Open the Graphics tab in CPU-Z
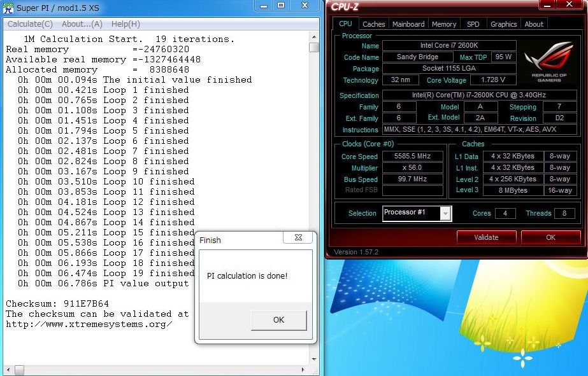The image size is (588, 376). 503,24
